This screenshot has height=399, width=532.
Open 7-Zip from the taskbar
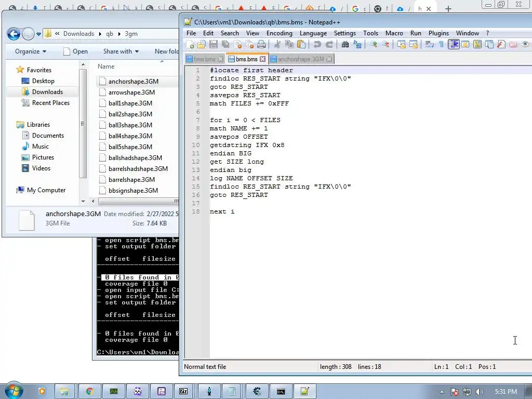pos(183,392)
